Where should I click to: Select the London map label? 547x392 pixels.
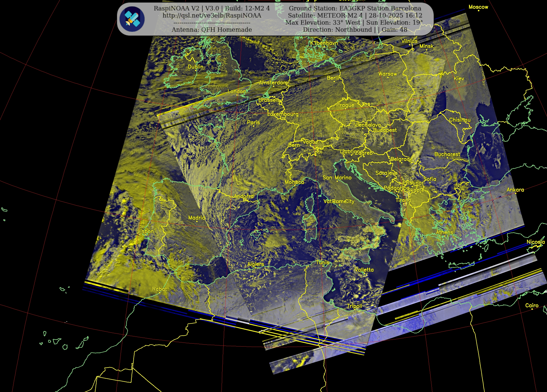237,92
